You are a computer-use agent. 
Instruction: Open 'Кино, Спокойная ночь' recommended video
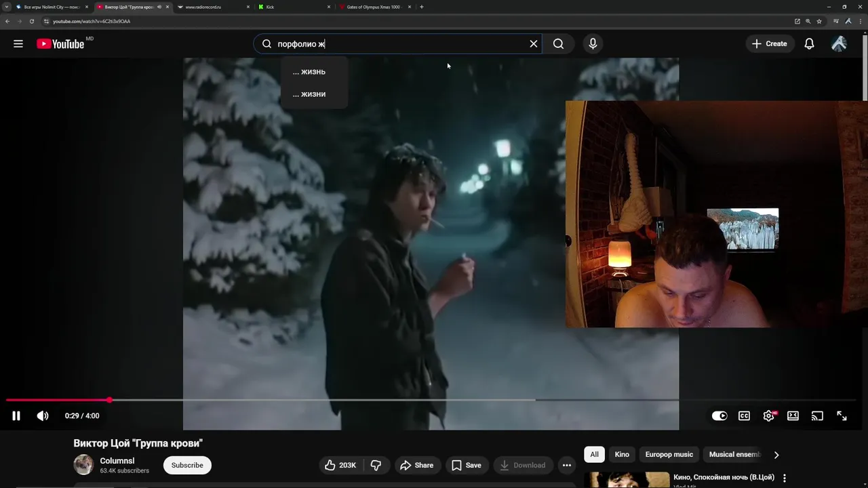click(x=724, y=477)
